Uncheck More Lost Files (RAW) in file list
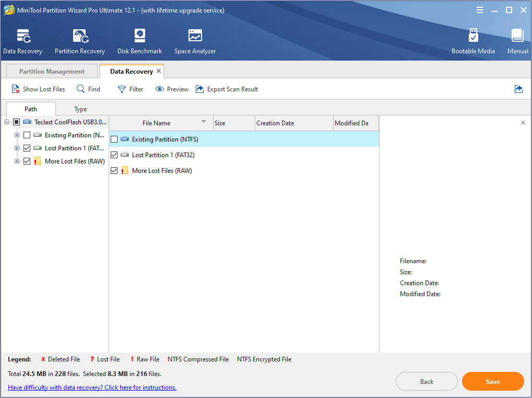This screenshot has height=398, width=532. (x=114, y=171)
